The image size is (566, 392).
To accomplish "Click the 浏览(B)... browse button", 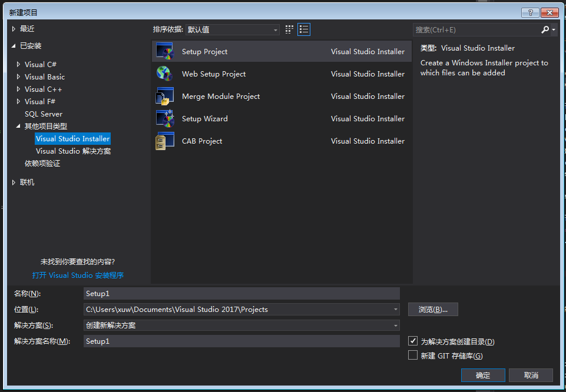I will (x=433, y=310).
